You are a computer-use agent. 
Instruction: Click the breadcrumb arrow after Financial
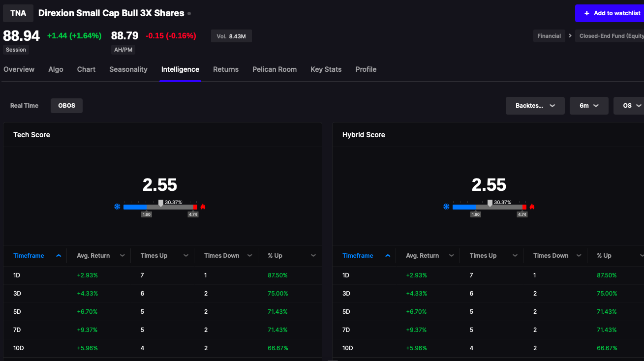[x=570, y=36]
